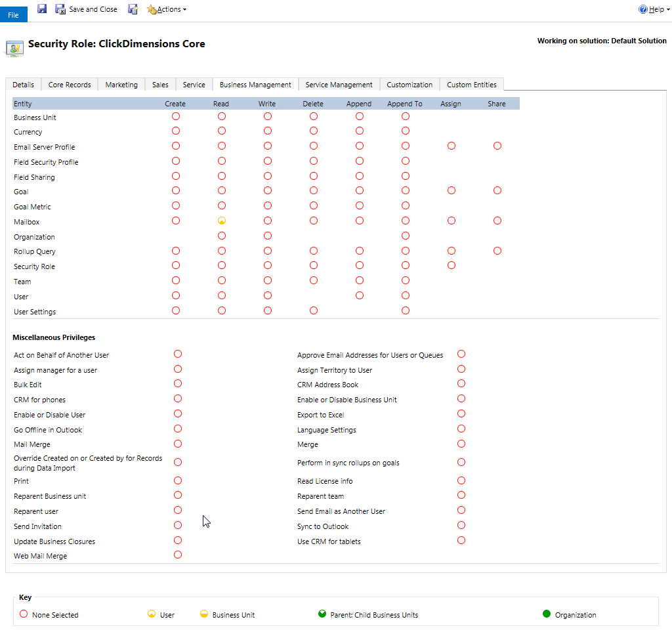The image size is (672, 634).
Task: Click the Save and New icon
Action: click(x=133, y=9)
